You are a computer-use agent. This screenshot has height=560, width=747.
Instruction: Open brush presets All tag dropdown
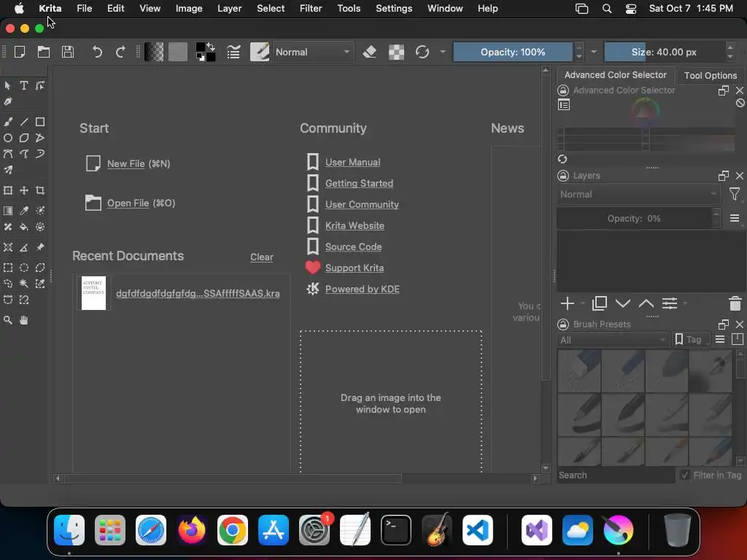(x=613, y=340)
